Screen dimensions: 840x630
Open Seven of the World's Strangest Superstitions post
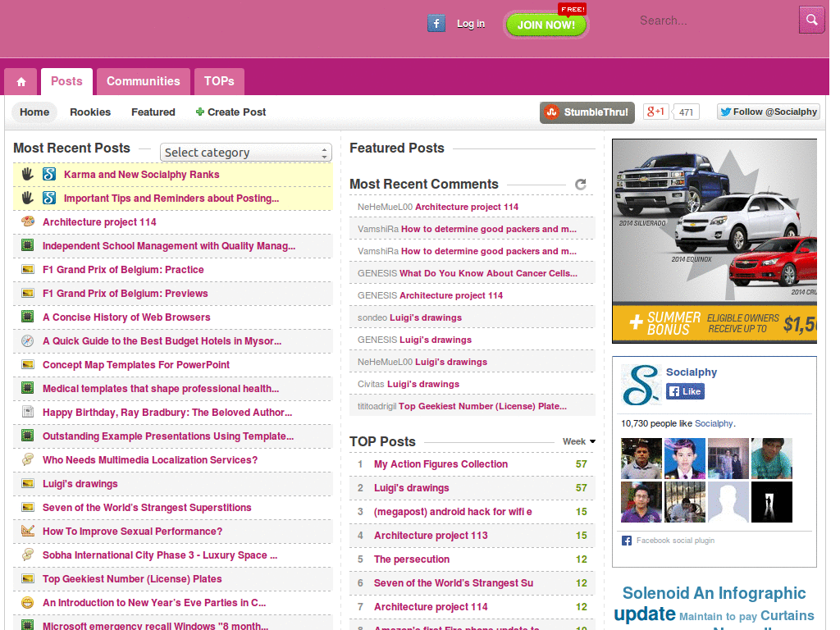(147, 507)
